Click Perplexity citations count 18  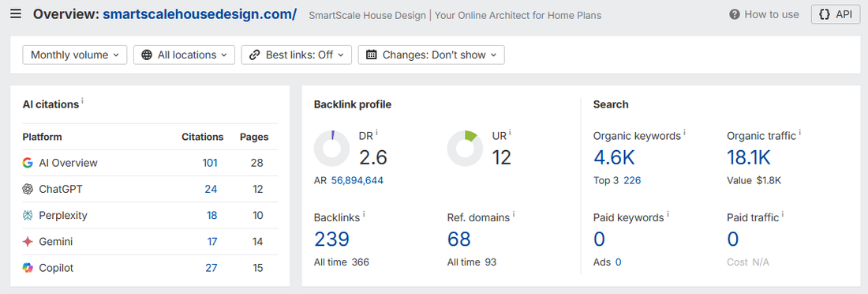(212, 215)
